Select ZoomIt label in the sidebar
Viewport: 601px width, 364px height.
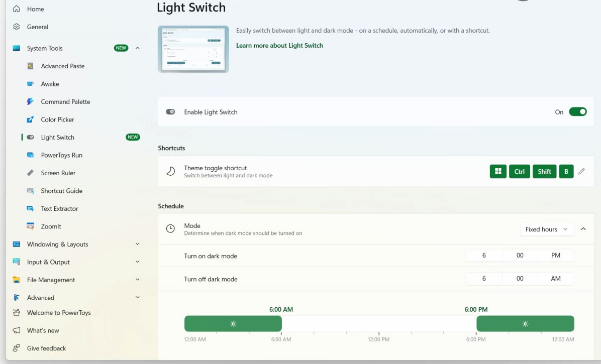(51, 226)
